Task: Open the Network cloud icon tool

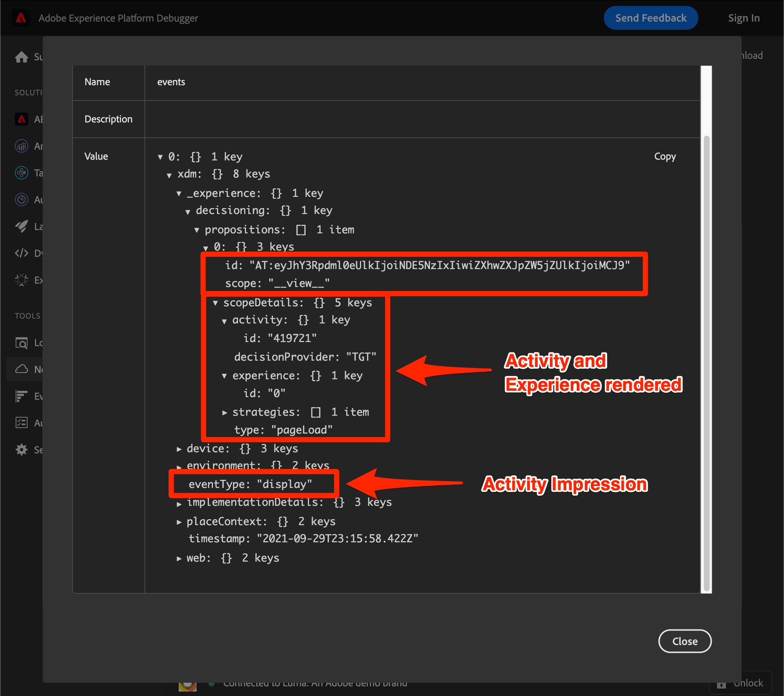Action: tap(22, 369)
